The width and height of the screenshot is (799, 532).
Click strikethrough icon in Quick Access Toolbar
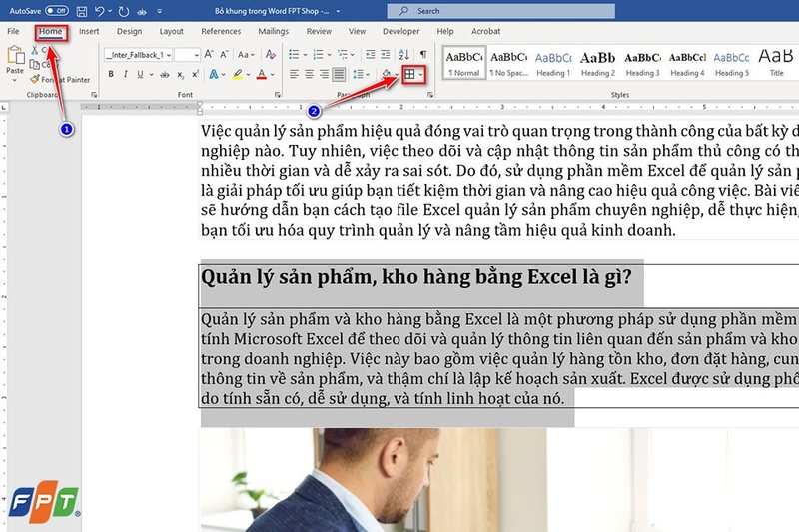click(x=142, y=11)
